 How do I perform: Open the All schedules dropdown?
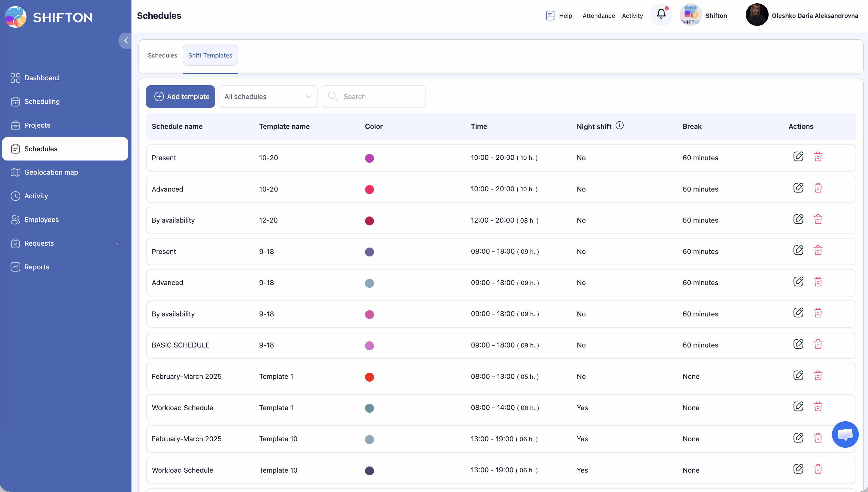click(x=268, y=97)
